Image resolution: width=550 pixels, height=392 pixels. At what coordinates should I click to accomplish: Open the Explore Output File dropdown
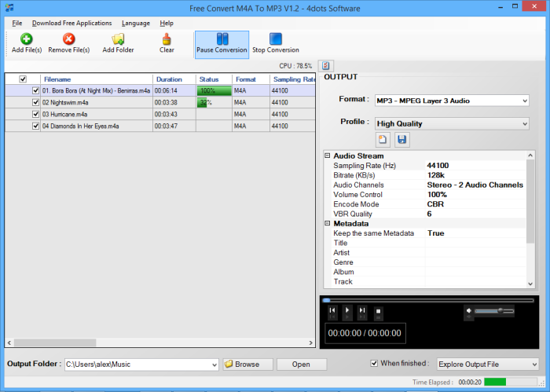click(x=488, y=365)
